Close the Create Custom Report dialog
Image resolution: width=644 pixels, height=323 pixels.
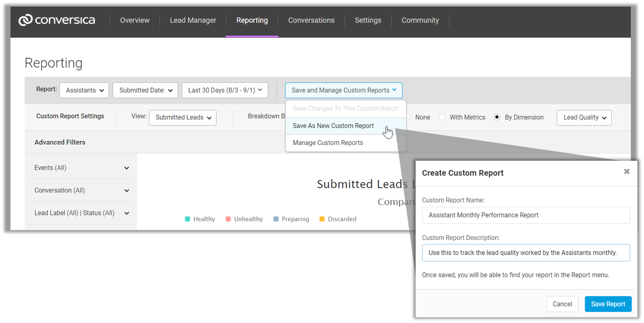click(x=627, y=172)
